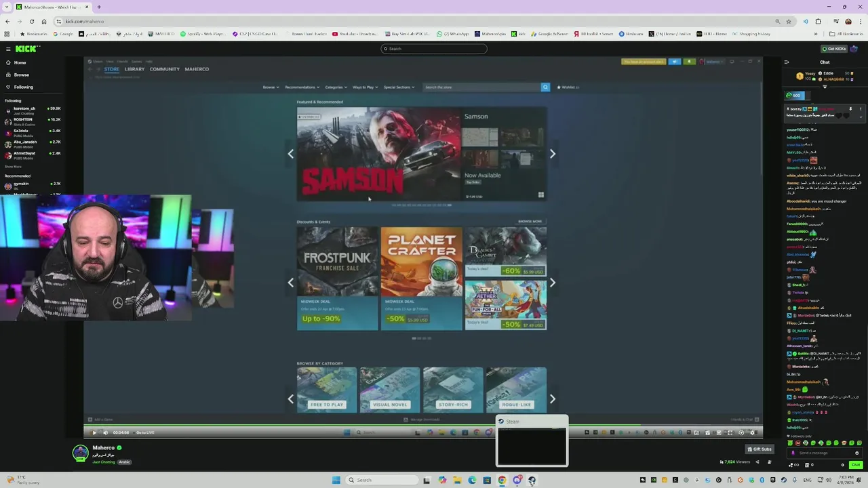The image size is (868, 488).
Task: Click Steam 'Search the store' field
Action: coord(482,87)
